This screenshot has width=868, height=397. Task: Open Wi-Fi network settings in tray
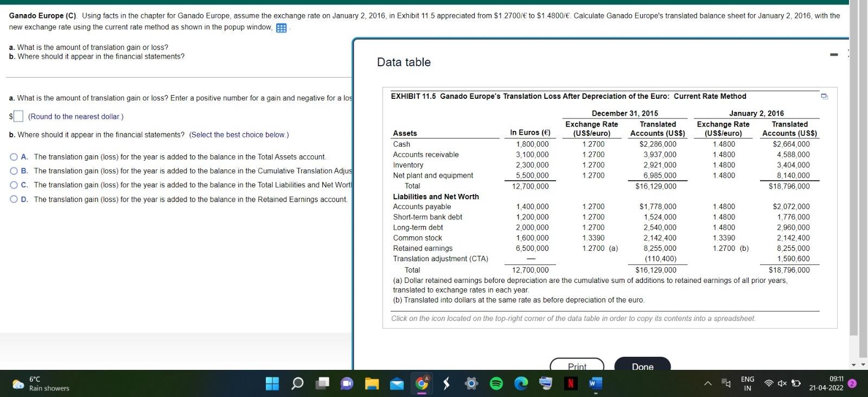pos(769,384)
